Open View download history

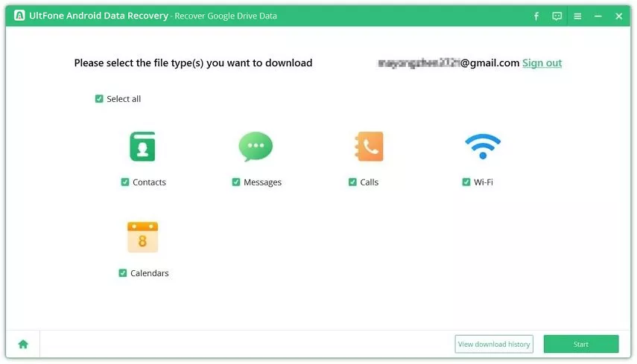click(x=494, y=344)
